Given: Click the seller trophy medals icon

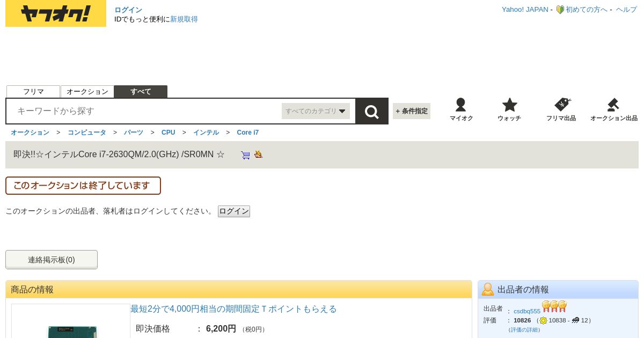Looking at the screenshot, I should tap(554, 306).
